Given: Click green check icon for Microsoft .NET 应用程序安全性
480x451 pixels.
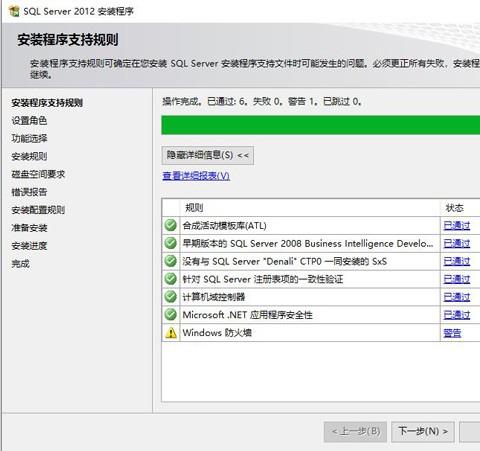Looking at the screenshot, I should (171, 315).
